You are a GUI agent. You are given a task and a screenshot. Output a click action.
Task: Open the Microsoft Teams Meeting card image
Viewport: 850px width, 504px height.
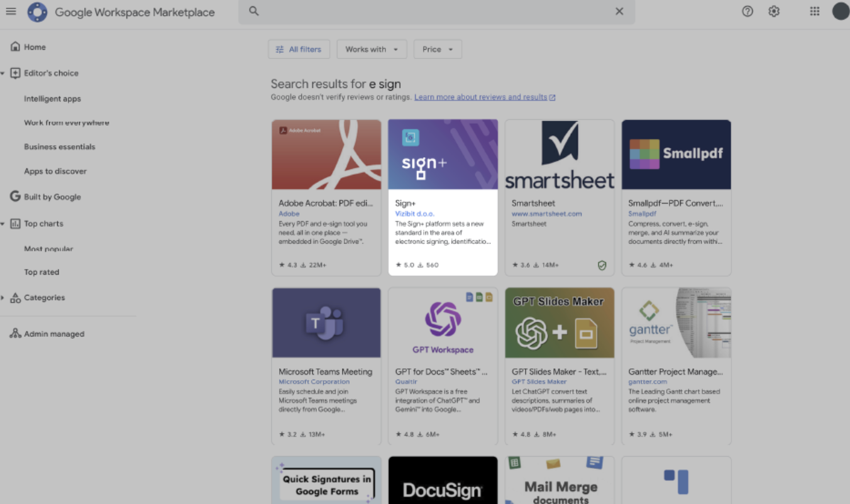coord(326,323)
